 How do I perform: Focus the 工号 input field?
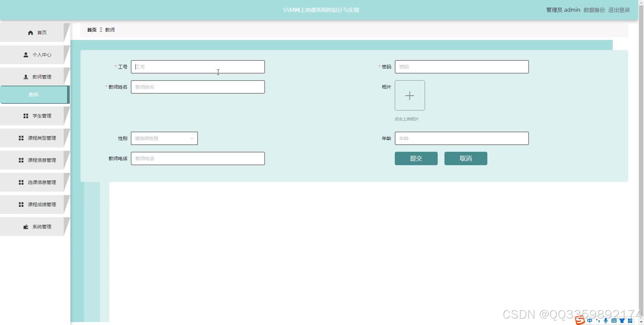[198, 67]
